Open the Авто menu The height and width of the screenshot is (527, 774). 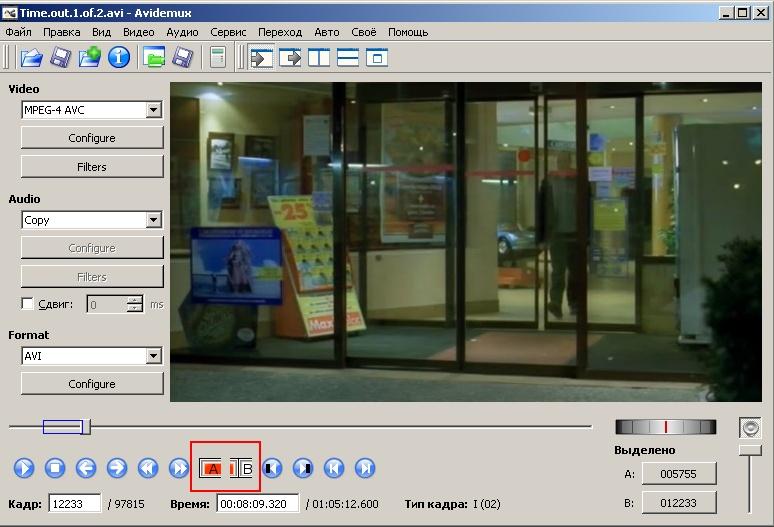pos(327,32)
